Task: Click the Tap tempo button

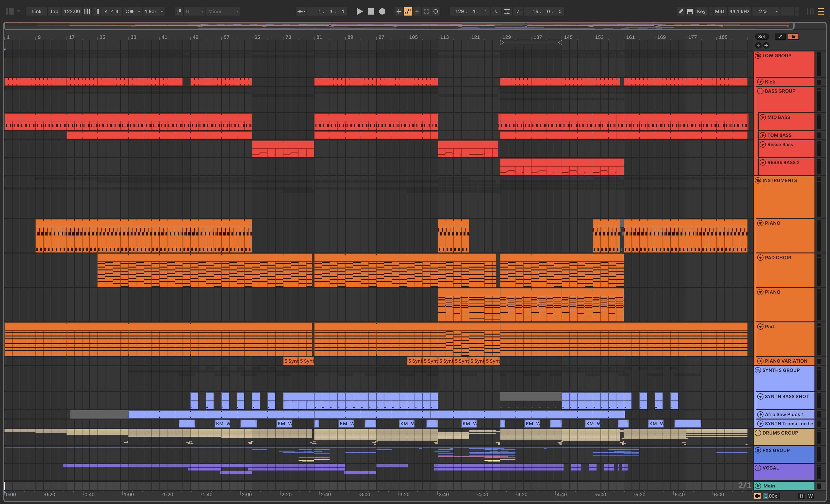Action: [54, 11]
